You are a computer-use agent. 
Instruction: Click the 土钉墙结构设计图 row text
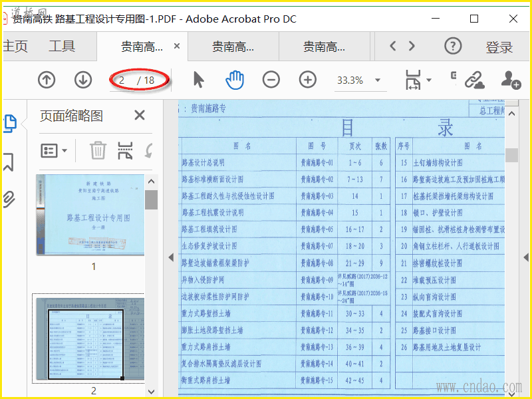pyautogui.click(x=438, y=163)
